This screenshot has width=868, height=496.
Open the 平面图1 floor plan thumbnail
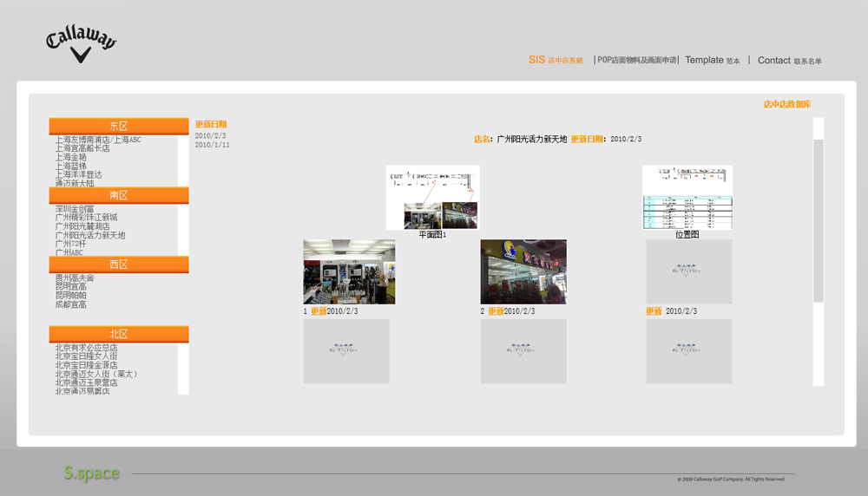(x=432, y=197)
